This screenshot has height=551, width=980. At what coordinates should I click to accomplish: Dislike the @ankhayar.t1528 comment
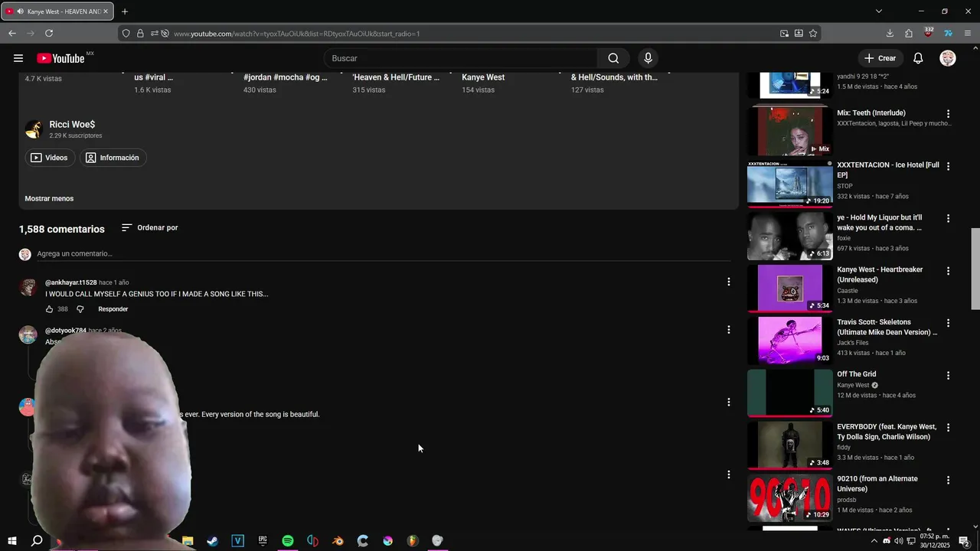click(x=80, y=309)
